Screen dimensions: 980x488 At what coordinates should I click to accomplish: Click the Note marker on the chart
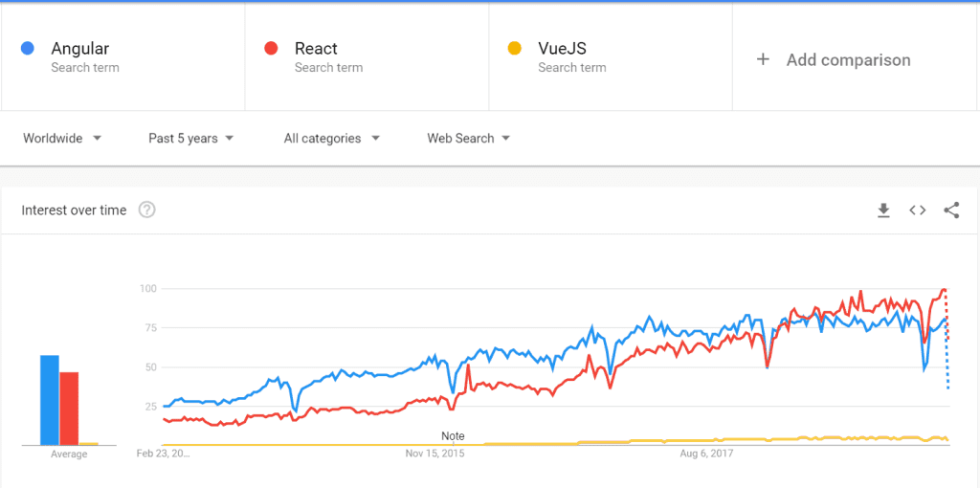click(x=453, y=436)
